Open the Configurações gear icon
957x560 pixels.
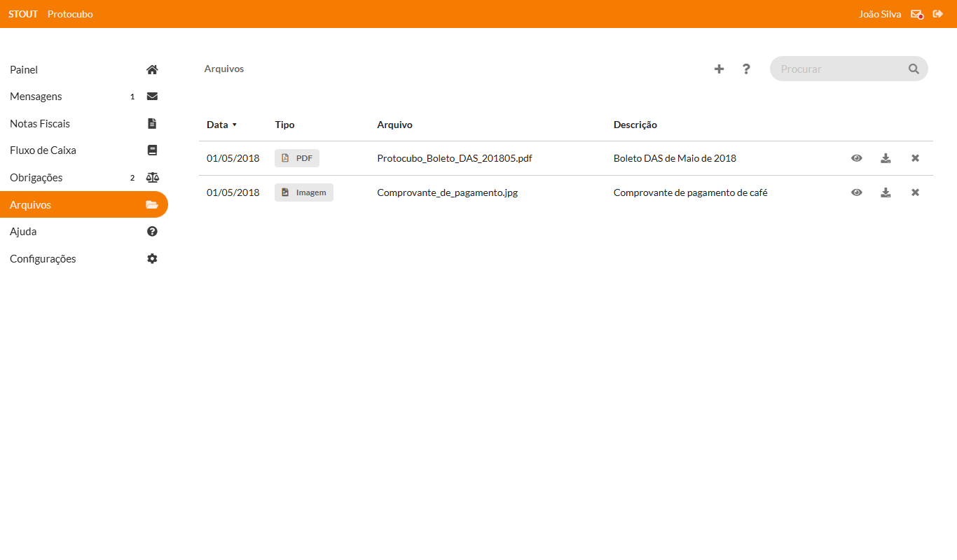click(152, 258)
